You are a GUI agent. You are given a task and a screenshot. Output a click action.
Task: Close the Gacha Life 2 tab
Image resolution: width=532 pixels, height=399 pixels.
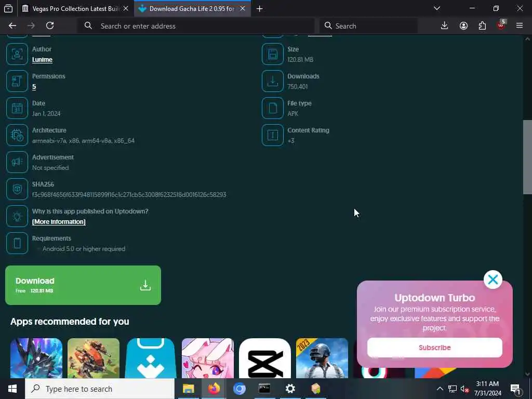[x=243, y=8]
